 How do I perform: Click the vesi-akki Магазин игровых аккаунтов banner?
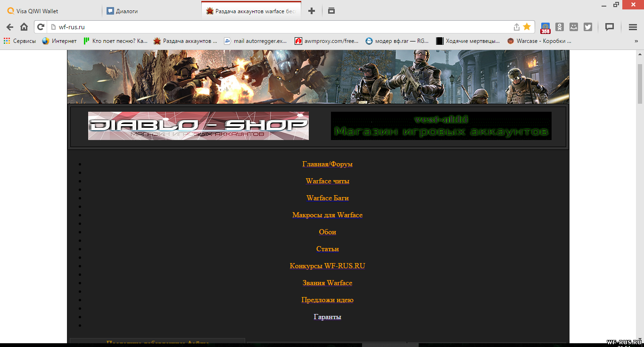441,126
